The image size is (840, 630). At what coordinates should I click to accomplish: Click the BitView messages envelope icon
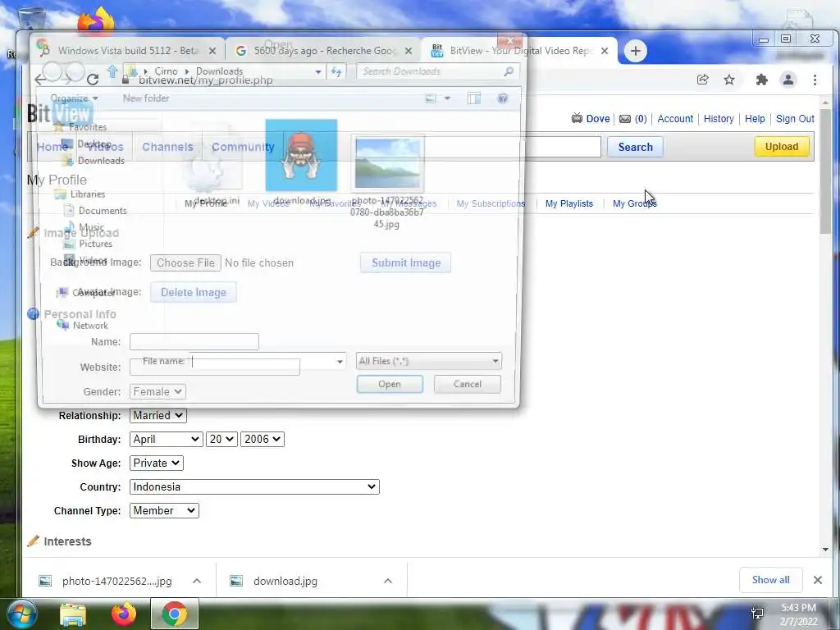pos(624,119)
